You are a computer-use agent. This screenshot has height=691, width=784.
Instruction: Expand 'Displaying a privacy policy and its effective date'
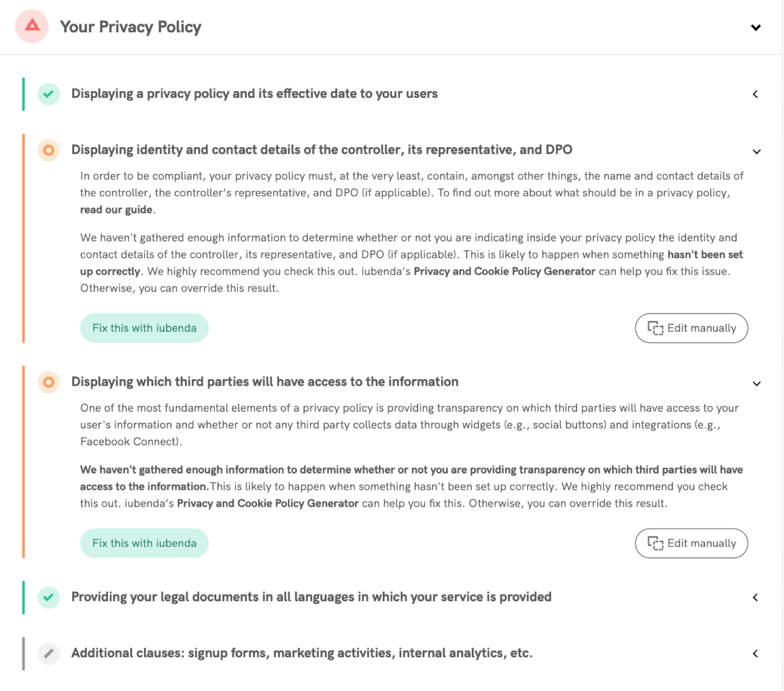coord(756,94)
